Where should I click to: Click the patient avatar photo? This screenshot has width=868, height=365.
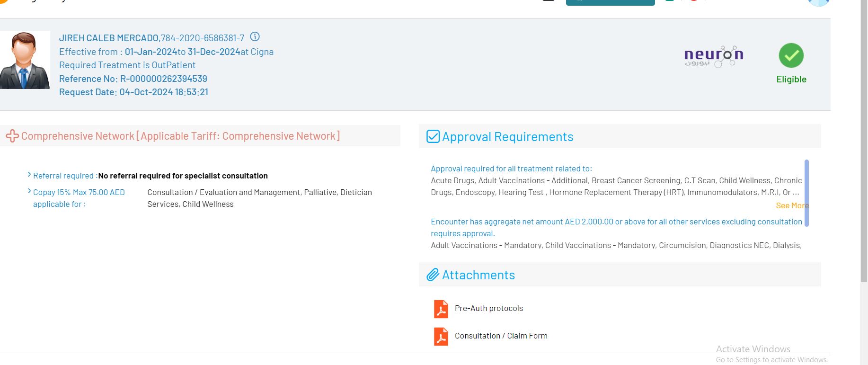click(25, 60)
